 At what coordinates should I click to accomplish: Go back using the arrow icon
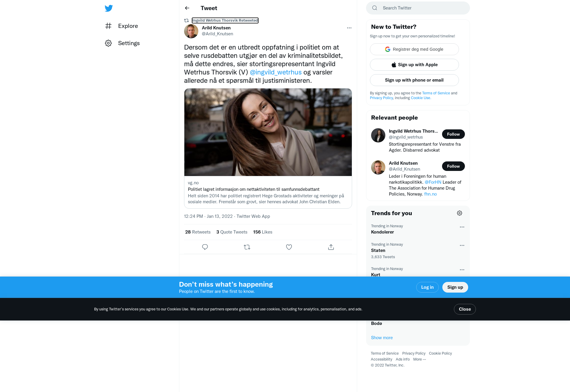[187, 8]
